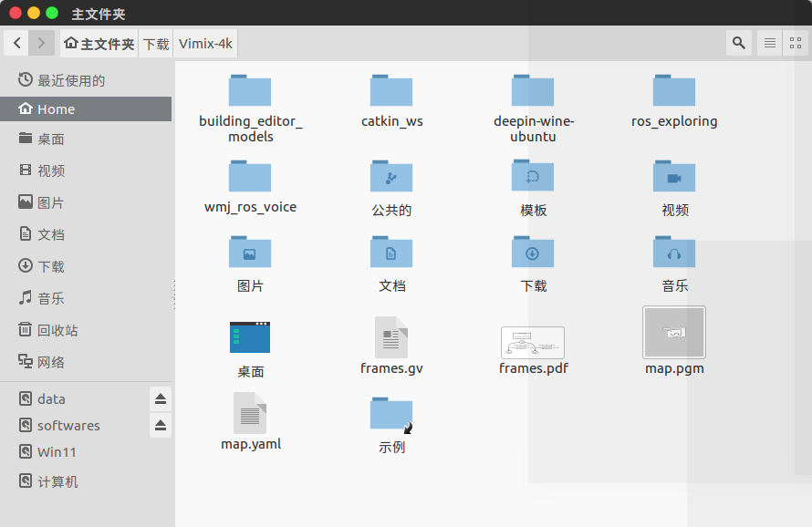The image size is (812, 527).
Task: Click the sidebar resize handle dots
Action: 174,294
